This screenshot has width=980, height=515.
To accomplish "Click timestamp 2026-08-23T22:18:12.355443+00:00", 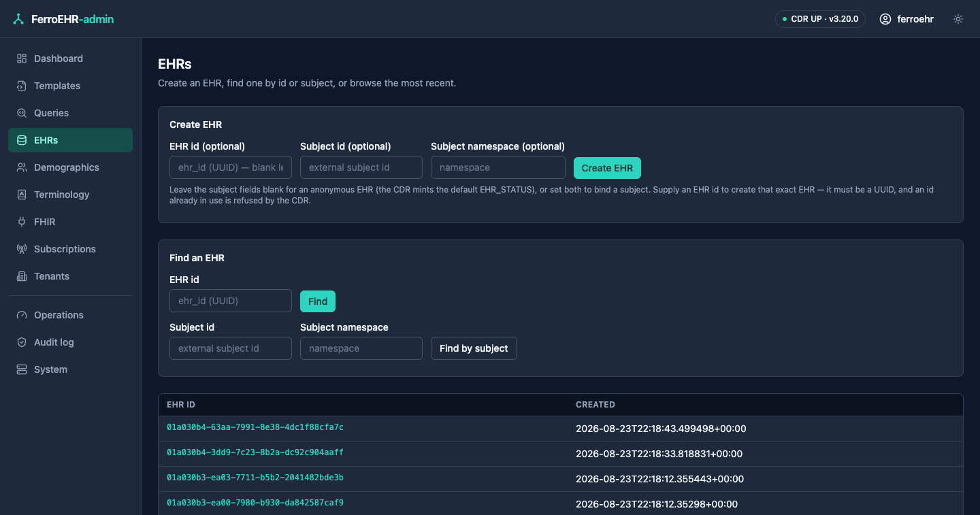I will (x=659, y=479).
